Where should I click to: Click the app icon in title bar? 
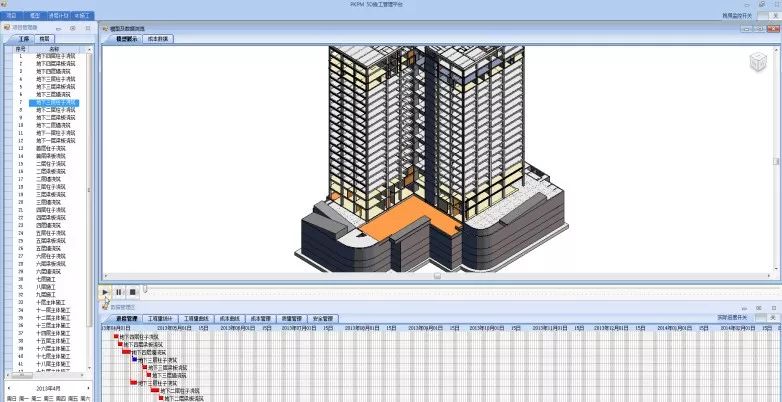pos(4,4)
